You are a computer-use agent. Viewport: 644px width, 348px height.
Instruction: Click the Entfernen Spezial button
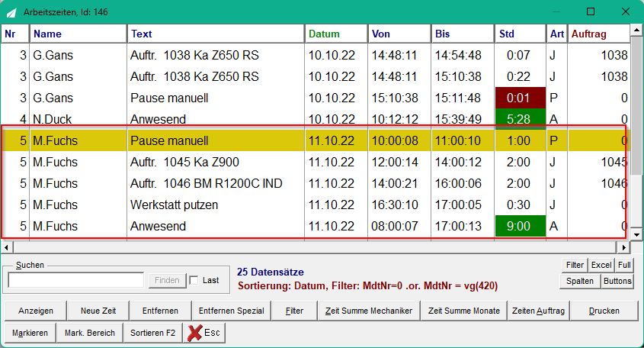point(232,311)
